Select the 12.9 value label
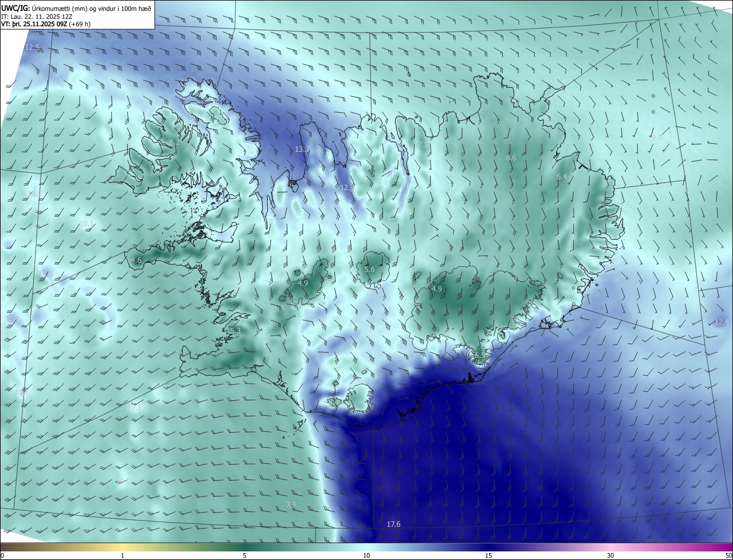The height and width of the screenshot is (560, 733). point(348,187)
